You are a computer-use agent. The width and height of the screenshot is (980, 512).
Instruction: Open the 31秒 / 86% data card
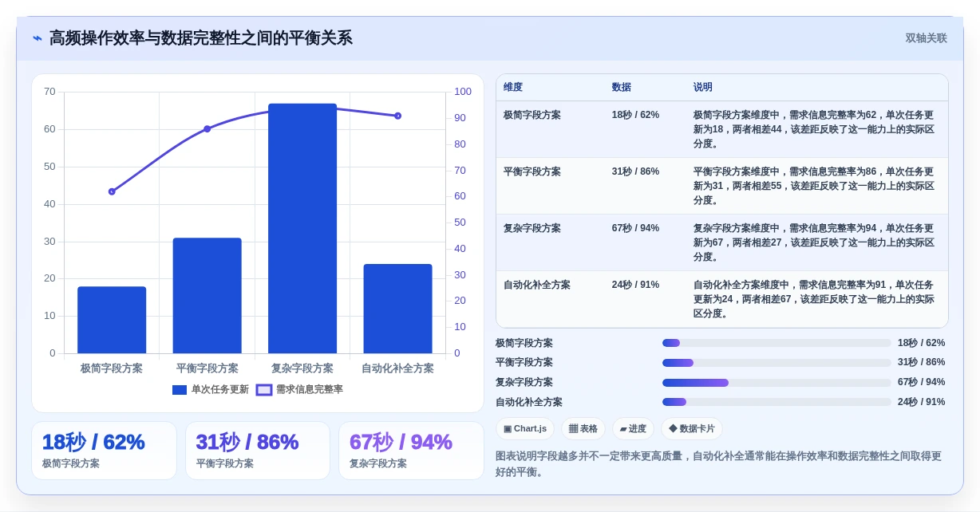(x=258, y=451)
